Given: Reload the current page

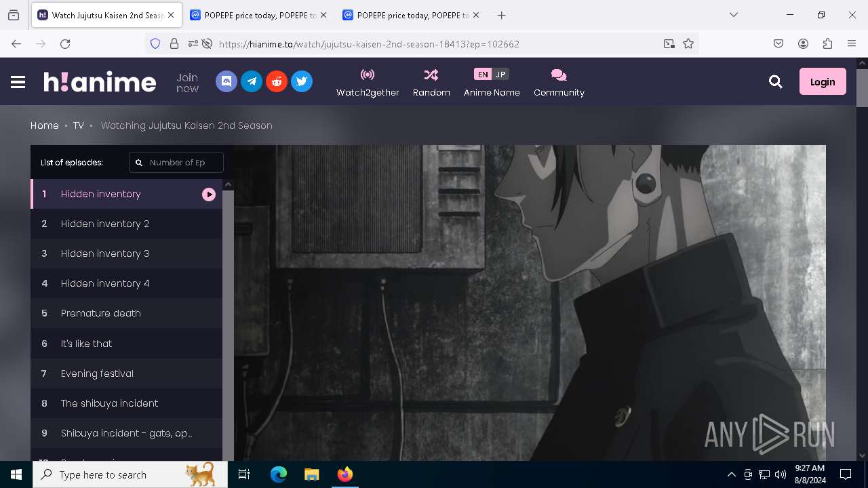Looking at the screenshot, I should click(x=65, y=43).
